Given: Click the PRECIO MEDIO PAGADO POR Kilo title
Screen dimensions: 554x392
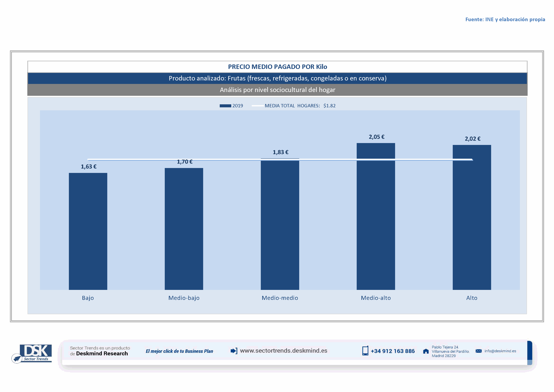Looking at the screenshot, I should 278,67.
